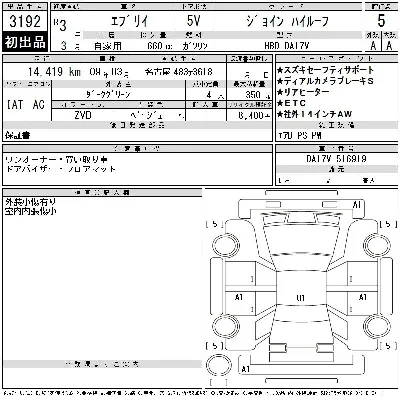Click the equipment line TVU PS PW

point(300,136)
